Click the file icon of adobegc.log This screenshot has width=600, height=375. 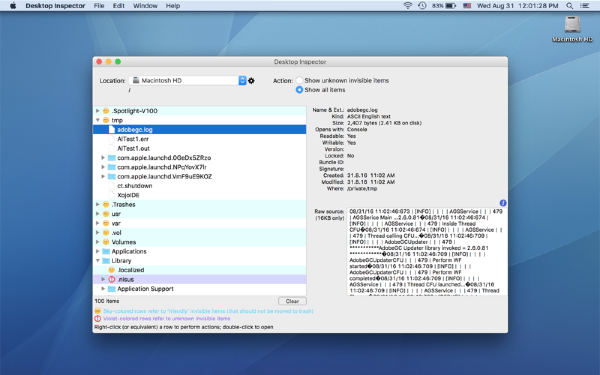point(112,129)
